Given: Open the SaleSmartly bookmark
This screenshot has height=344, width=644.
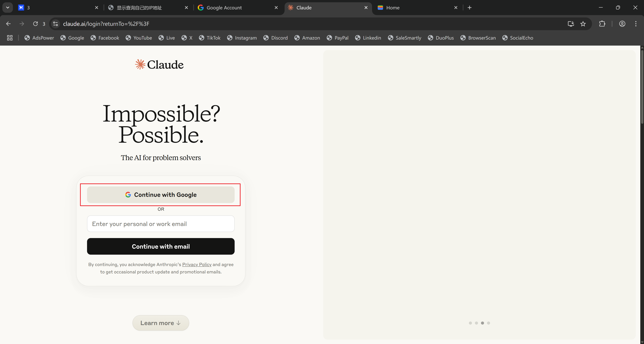Looking at the screenshot, I should 405,38.
